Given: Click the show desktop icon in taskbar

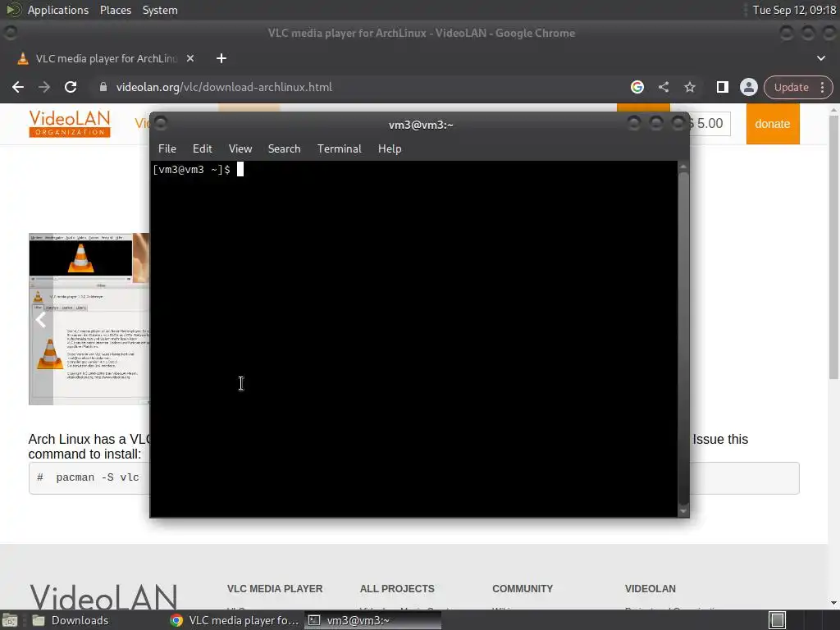Looking at the screenshot, I should (x=10, y=620).
